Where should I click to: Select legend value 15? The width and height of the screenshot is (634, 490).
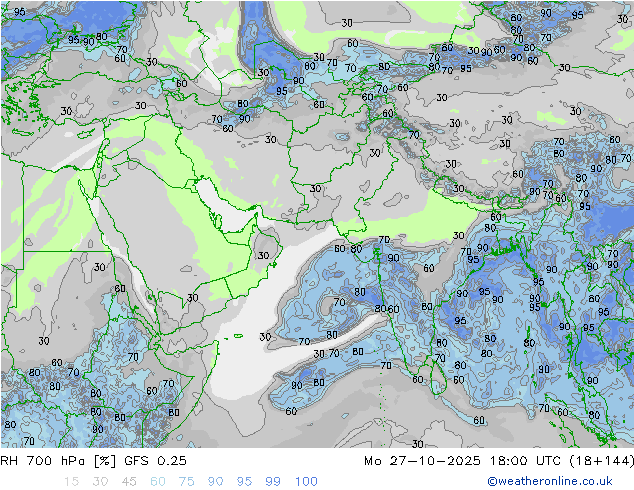click(x=71, y=482)
